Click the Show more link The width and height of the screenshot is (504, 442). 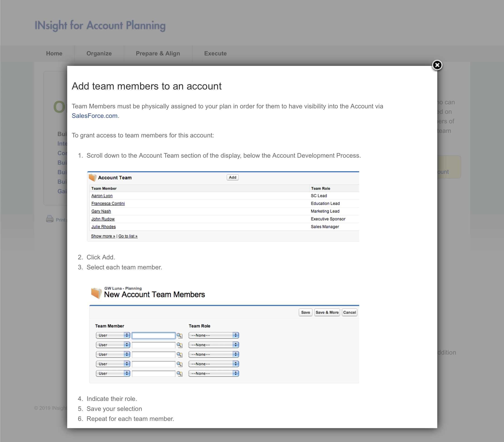(103, 236)
